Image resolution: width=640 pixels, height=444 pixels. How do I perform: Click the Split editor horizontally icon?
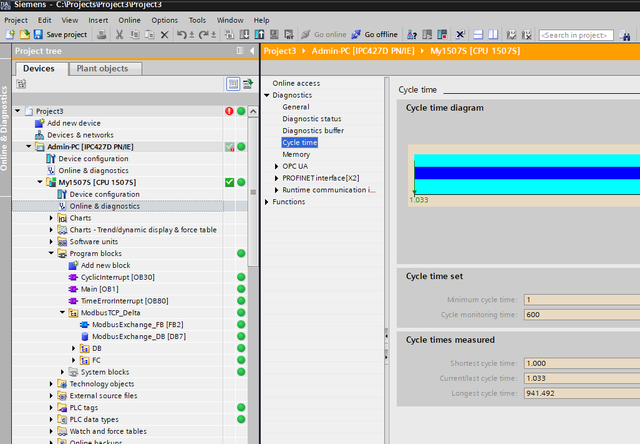478,35
